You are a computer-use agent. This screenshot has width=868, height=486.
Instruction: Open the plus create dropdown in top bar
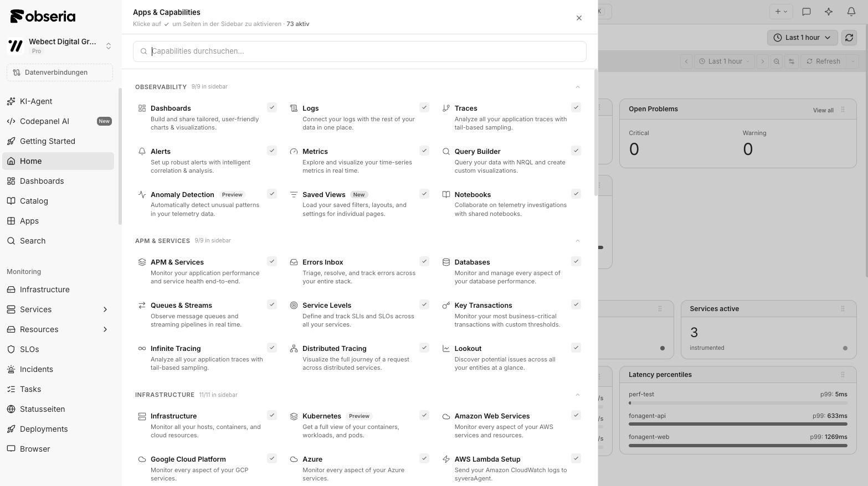(781, 11)
